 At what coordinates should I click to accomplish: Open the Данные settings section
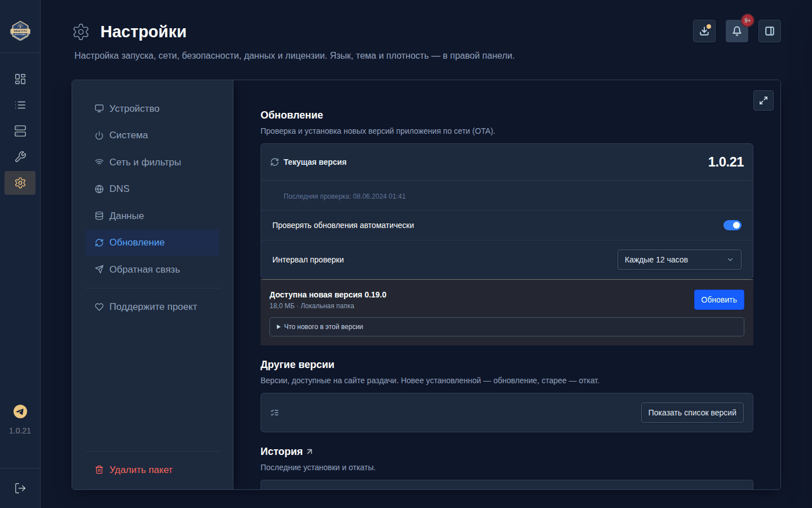pyautogui.click(x=152, y=216)
